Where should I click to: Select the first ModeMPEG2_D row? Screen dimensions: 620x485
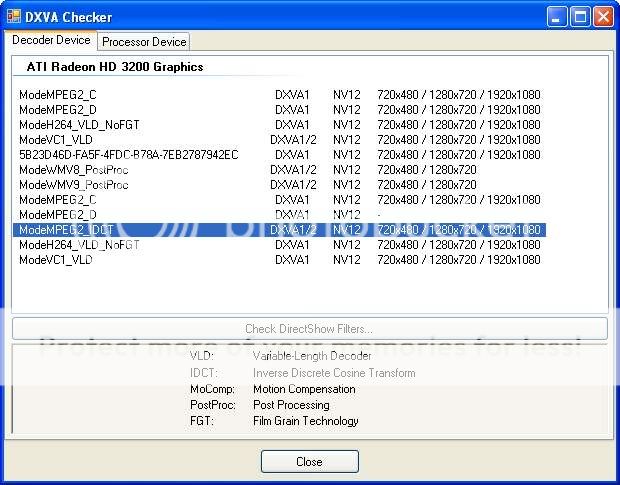pyautogui.click(x=280, y=110)
